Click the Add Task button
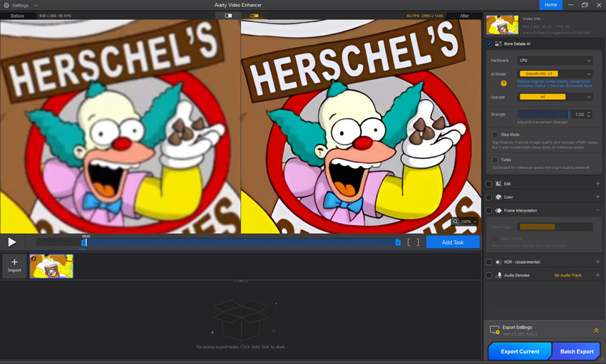 coord(453,242)
